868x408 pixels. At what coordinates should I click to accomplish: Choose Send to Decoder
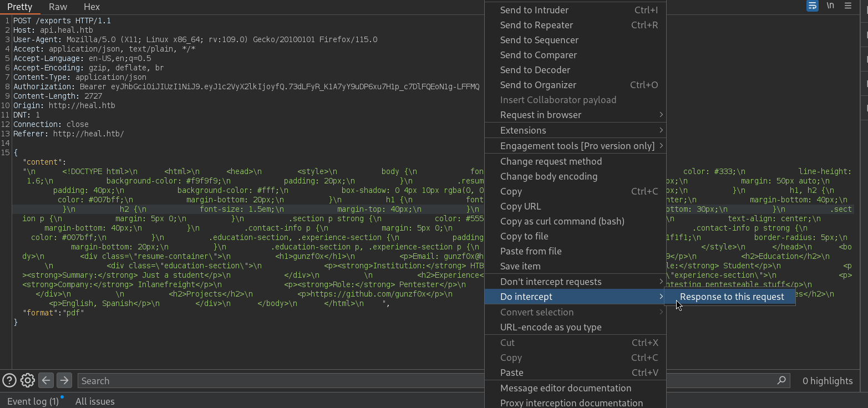(575, 70)
